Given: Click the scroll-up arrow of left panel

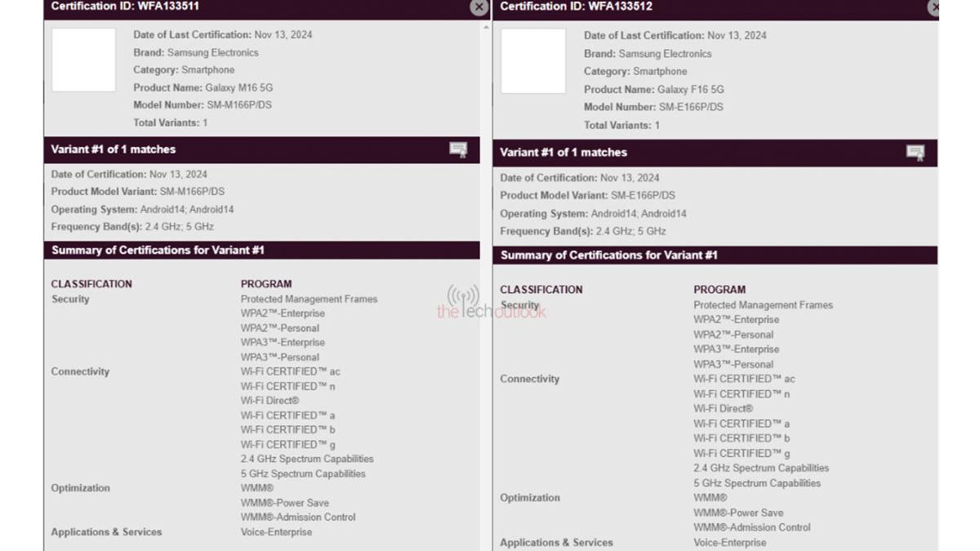Looking at the screenshot, I should [487, 27].
